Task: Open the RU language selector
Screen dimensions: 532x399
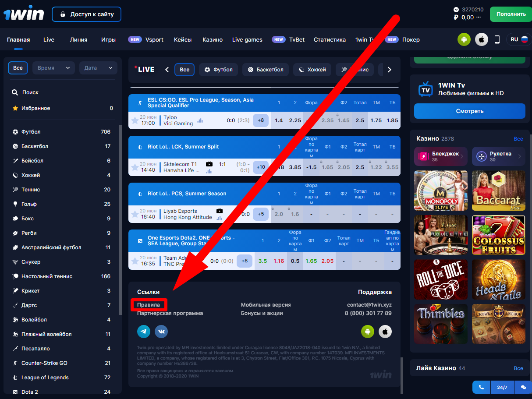Action: pos(519,39)
